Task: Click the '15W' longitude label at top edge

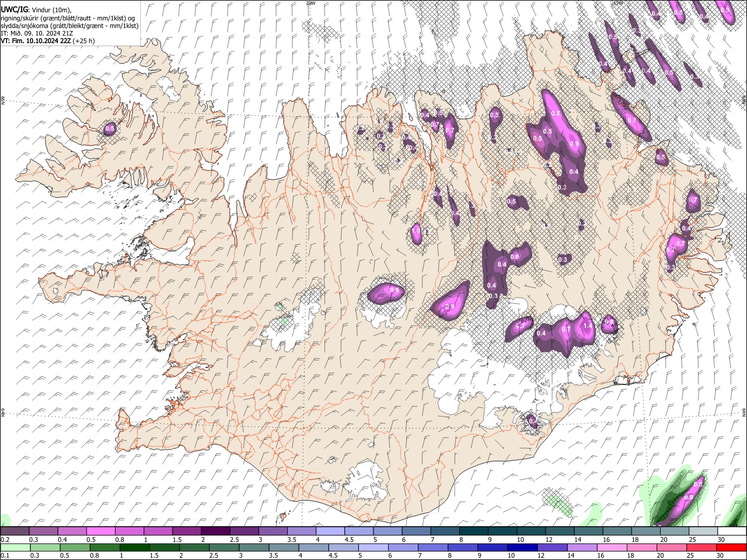Action: point(618,3)
